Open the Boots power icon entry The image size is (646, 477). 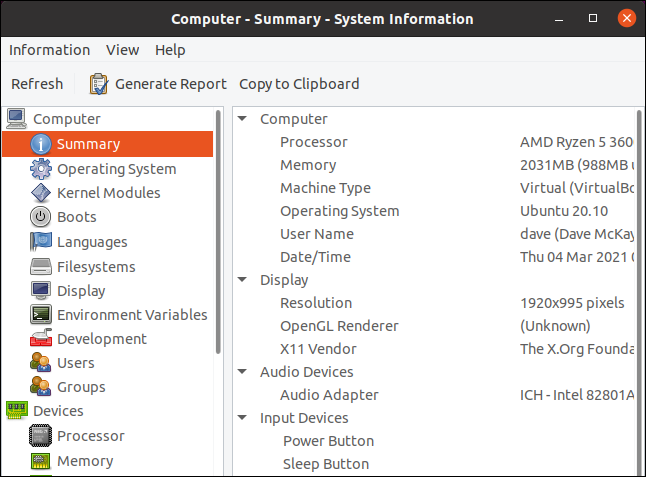pos(41,217)
